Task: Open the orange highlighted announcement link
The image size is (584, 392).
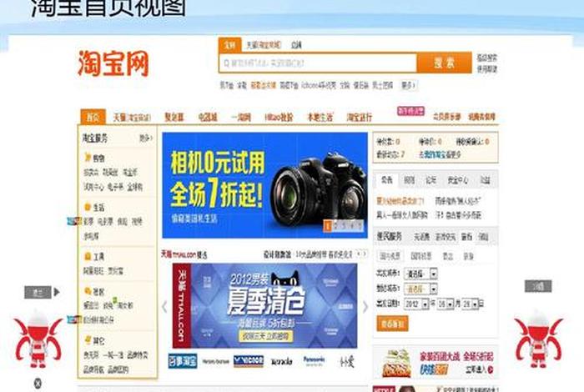Action: coord(400,201)
